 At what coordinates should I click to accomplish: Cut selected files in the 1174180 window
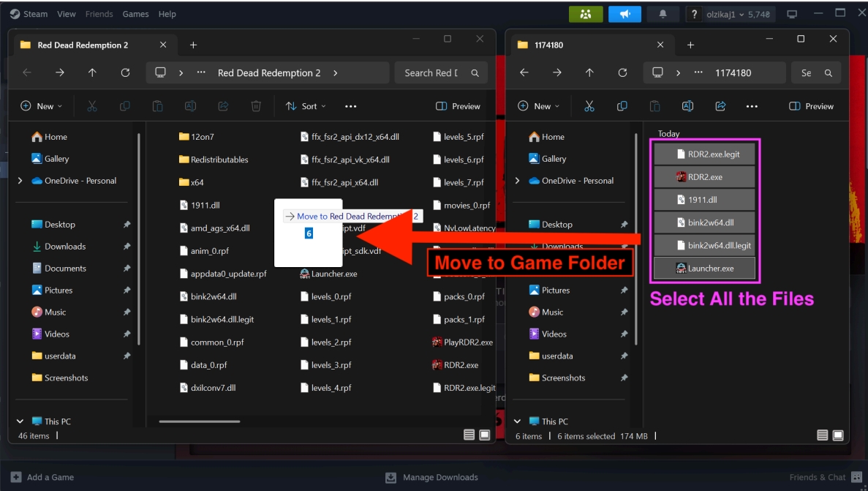tap(589, 106)
